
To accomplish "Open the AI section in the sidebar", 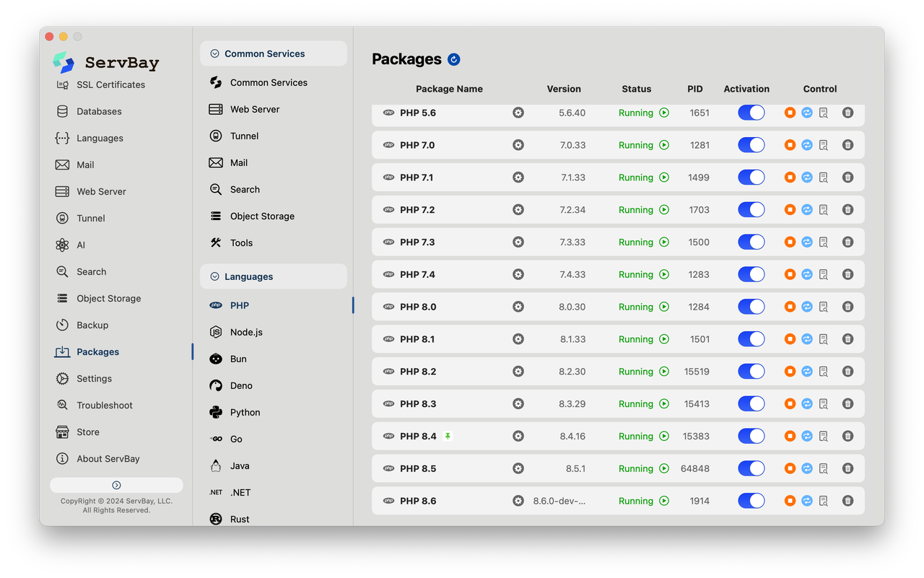I will pyautogui.click(x=71, y=245).
